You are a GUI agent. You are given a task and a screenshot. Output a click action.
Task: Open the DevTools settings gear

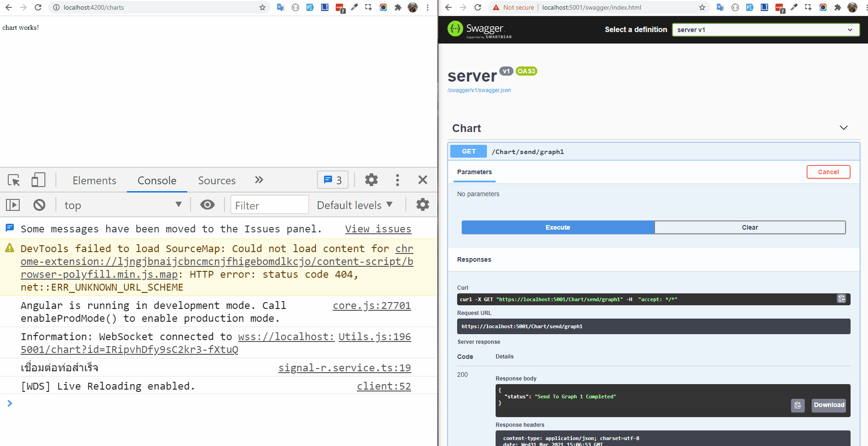371,180
